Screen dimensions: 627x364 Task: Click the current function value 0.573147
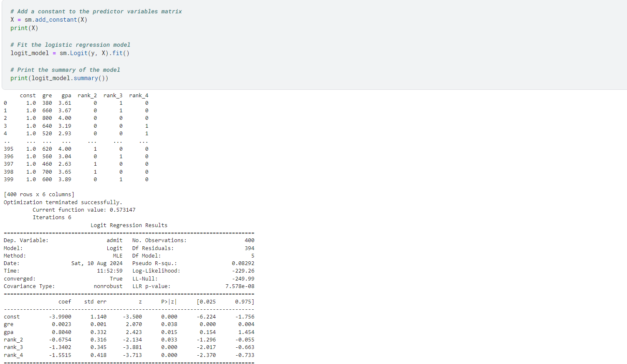[123, 210]
